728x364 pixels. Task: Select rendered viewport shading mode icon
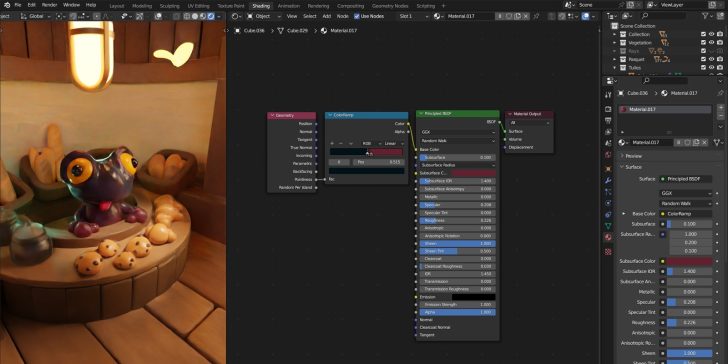click(211, 16)
